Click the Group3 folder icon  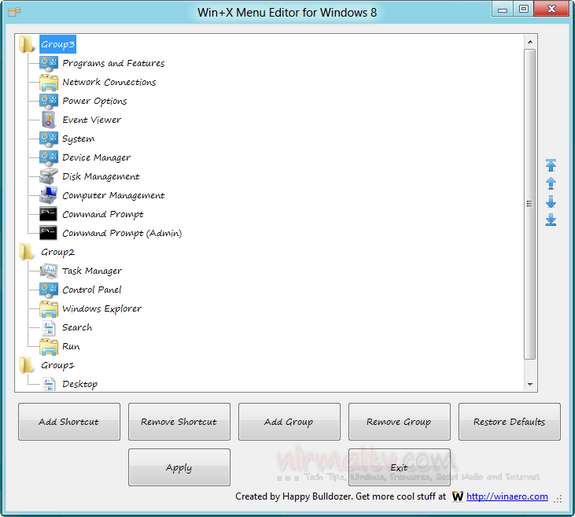tap(27, 44)
